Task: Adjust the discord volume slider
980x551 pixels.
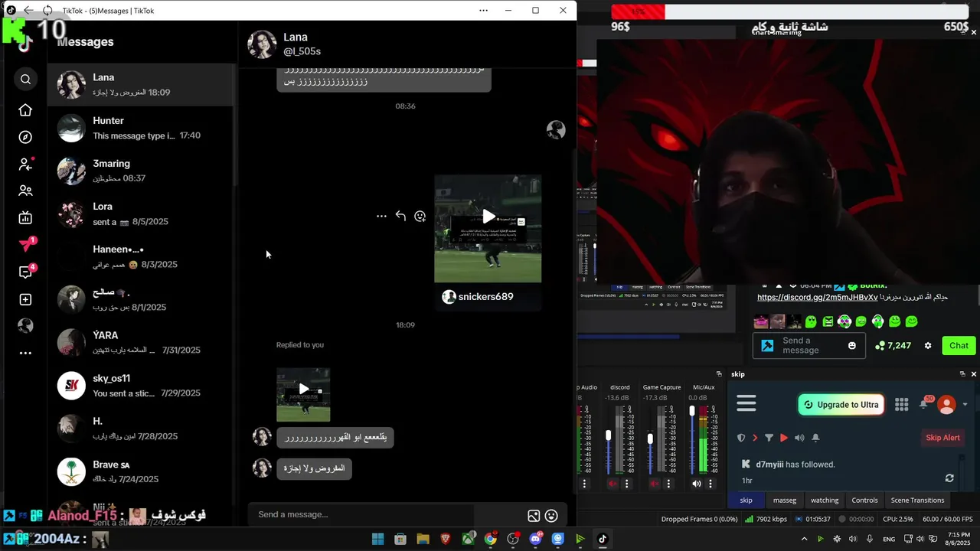Action: tap(609, 436)
